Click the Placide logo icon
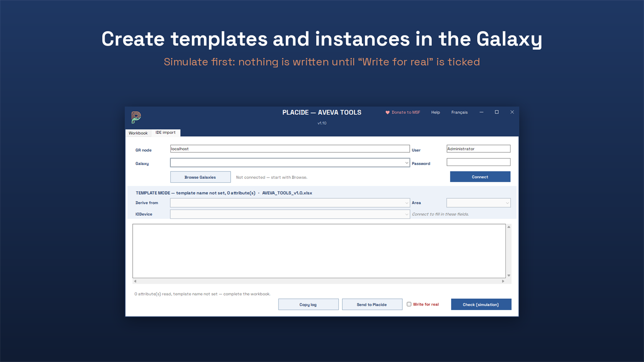 pyautogui.click(x=136, y=117)
